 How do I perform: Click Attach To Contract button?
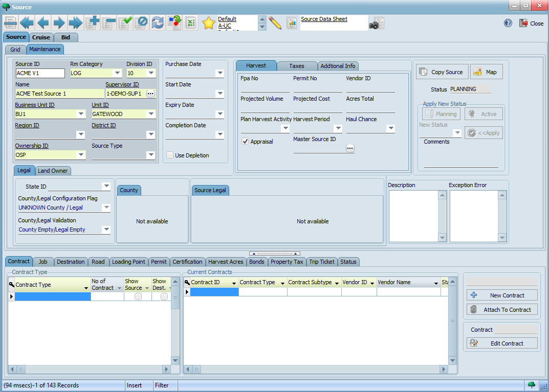[502, 310]
